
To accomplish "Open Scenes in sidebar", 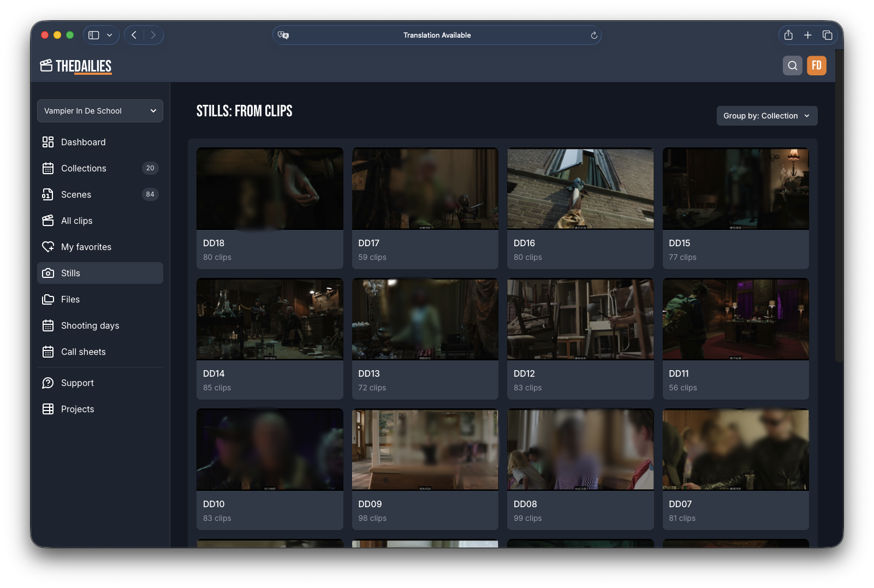I will (x=100, y=194).
